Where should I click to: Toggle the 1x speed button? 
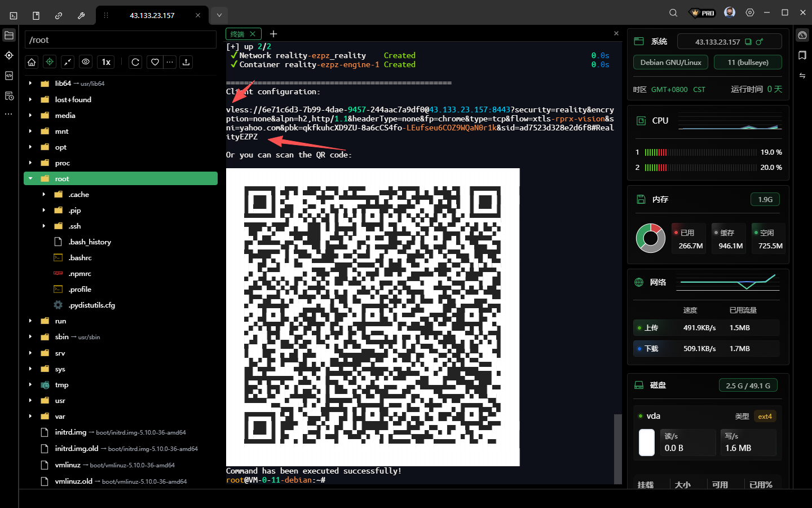tap(106, 62)
